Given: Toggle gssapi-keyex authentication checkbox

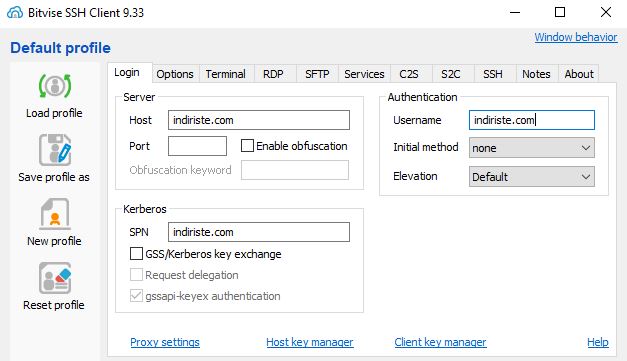Looking at the screenshot, I should coord(136,296).
